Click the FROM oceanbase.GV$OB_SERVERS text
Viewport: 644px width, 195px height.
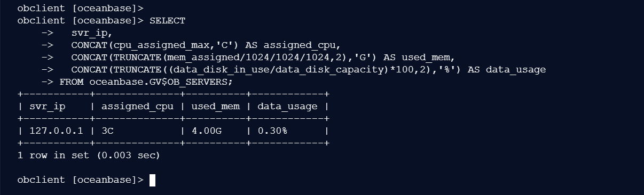tap(146, 82)
